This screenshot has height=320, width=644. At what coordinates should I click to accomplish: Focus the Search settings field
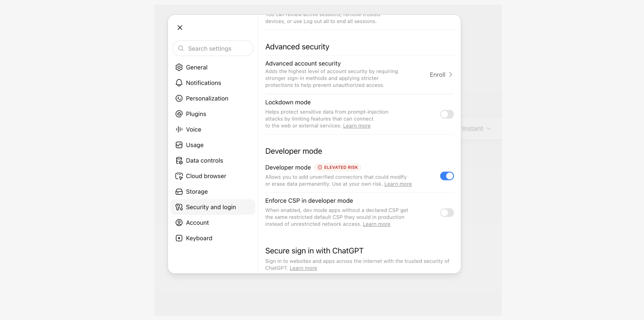[x=213, y=48]
